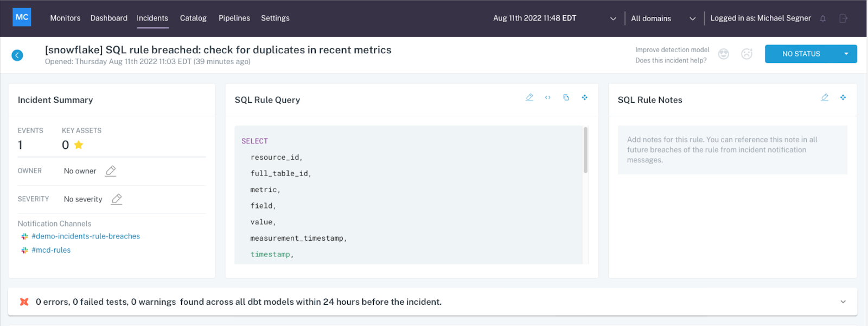This screenshot has width=868, height=326.
Task: Click measurement_timestamp line in query
Action: (x=298, y=239)
